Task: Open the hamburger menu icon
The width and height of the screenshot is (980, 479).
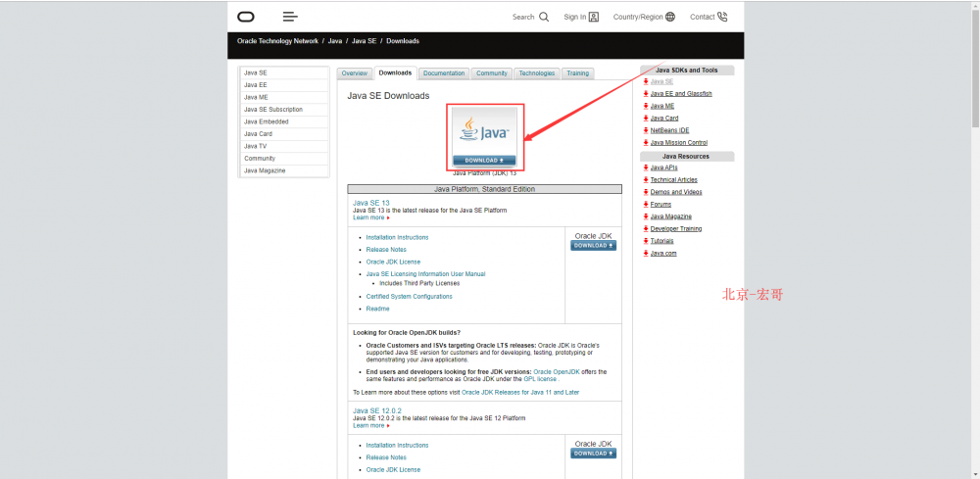Action: [290, 17]
